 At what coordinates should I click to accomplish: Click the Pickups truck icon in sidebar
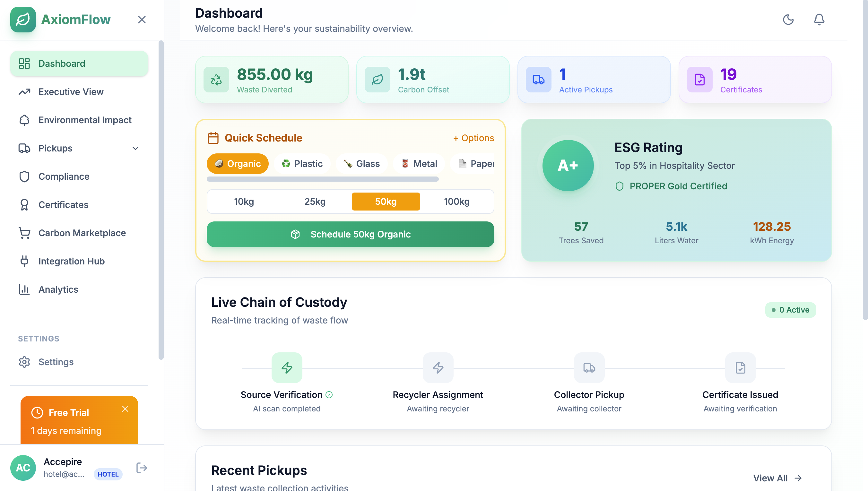[x=24, y=148]
